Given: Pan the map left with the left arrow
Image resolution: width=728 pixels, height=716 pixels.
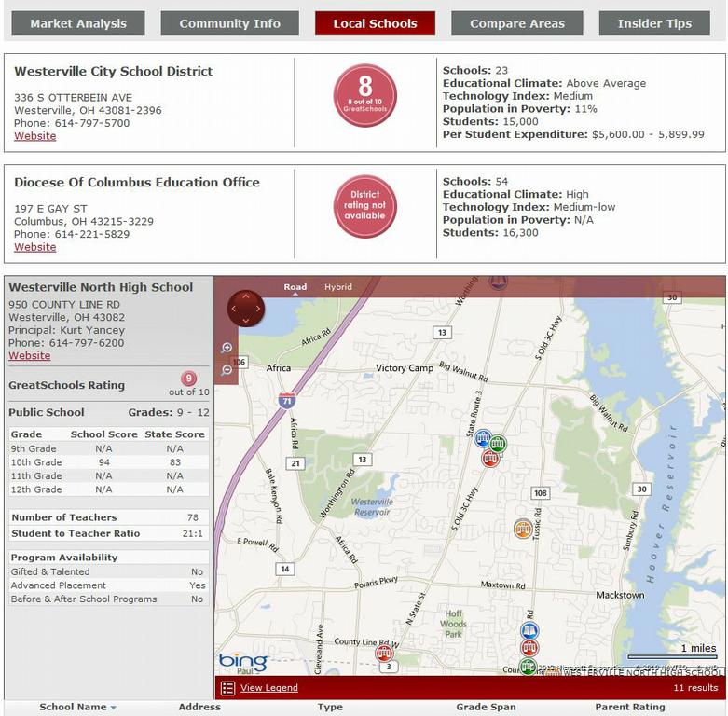Looking at the screenshot, I should pyautogui.click(x=234, y=309).
